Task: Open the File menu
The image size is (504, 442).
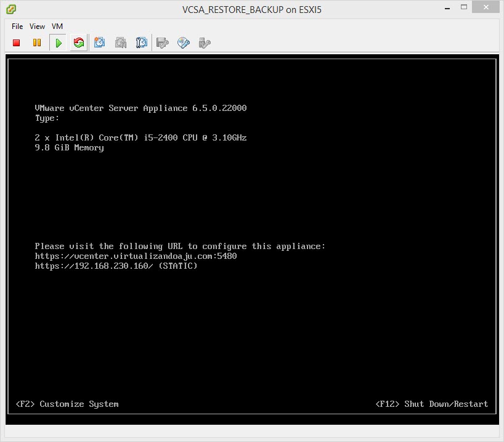Action: 17,27
